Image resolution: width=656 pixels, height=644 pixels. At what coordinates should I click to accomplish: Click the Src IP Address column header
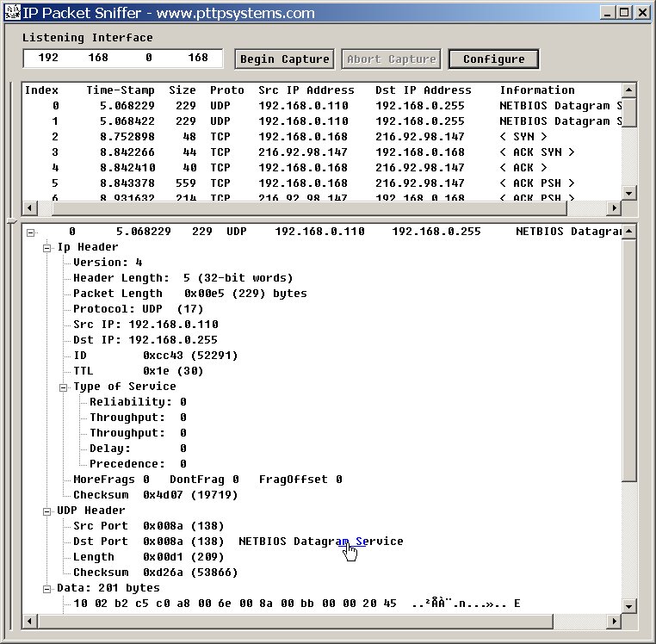pyautogui.click(x=306, y=90)
